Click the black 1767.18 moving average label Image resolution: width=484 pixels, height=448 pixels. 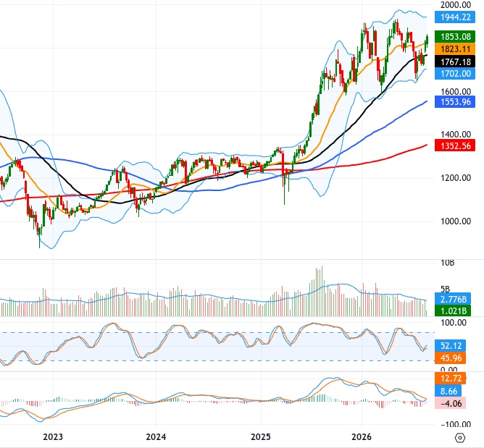click(455, 62)
